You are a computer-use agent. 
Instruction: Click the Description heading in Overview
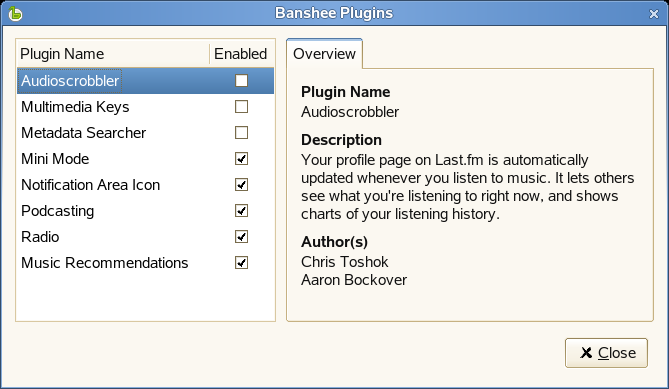coord(341,140)
